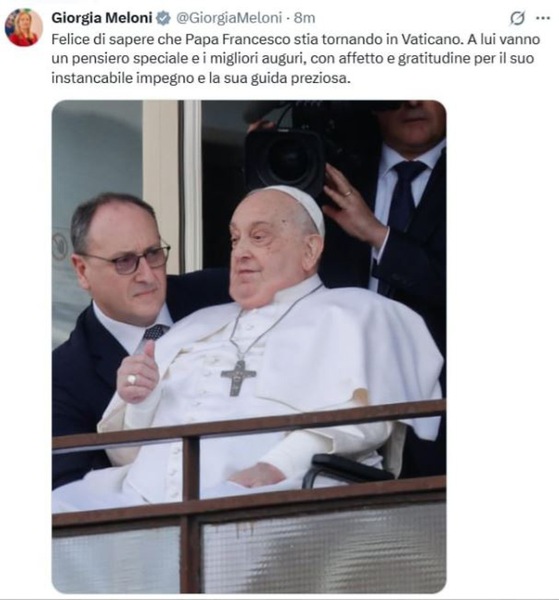Open the Grok explain-post icon
The width and height of the screenshot is (559, 600).
pyautogui.click(x=517, y=18)
